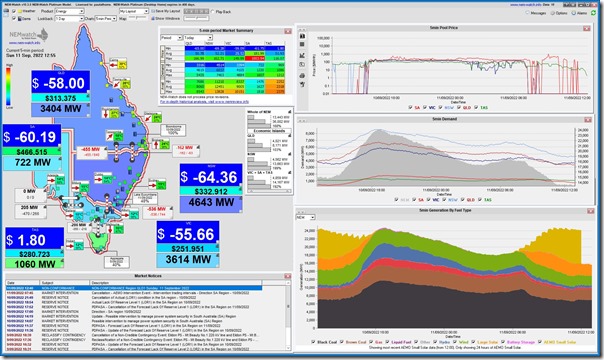The height and width of the screenshot is (360, 604).
Task: Click the monitor icon beside the Weather checkbox
Action: (x=6, y=13)
